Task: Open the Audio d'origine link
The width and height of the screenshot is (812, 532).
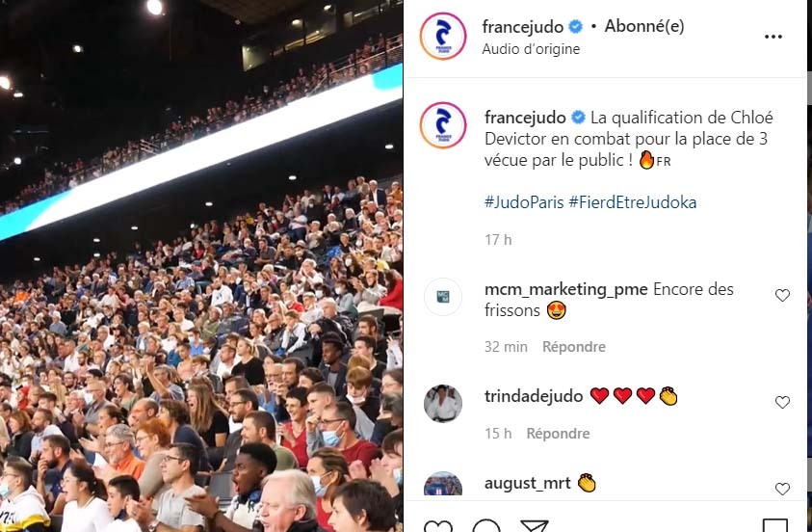Action: pos(531,49)
